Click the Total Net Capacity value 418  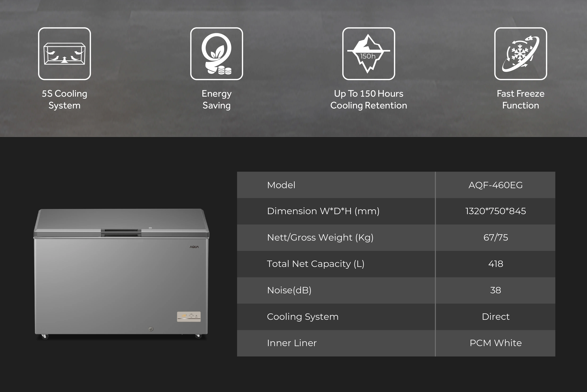(x=496, y=264)
